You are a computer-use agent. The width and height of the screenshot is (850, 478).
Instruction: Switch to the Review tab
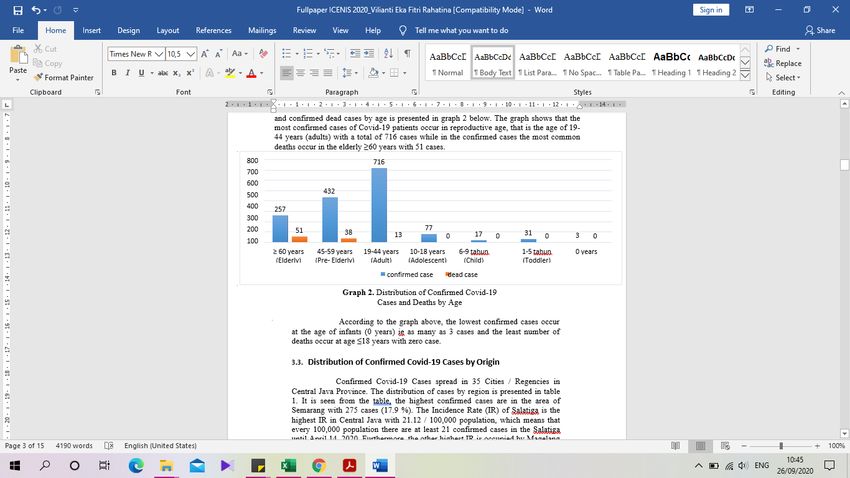click(304, 30)
